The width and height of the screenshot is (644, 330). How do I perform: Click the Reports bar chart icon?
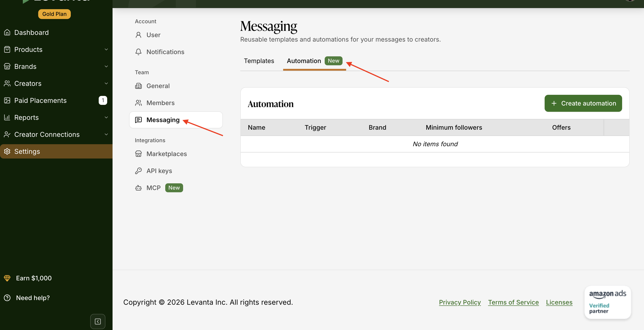coord(7,117)
